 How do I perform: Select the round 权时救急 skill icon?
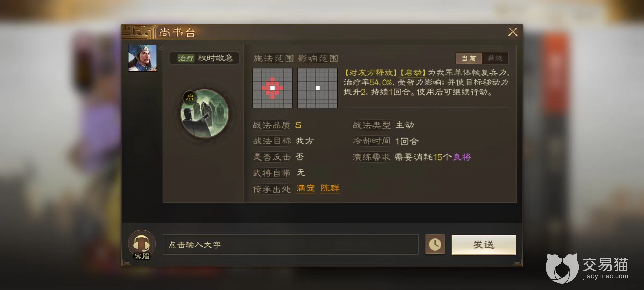205,114
